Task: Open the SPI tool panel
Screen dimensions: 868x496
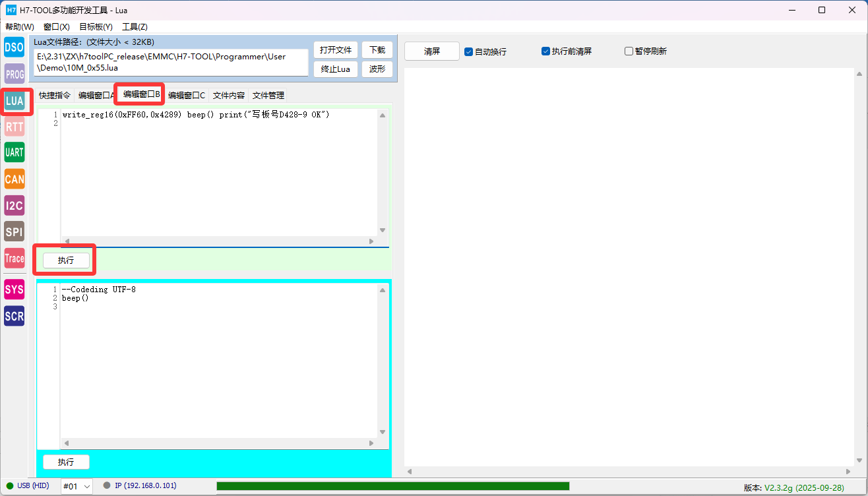Action: (14, 232)
